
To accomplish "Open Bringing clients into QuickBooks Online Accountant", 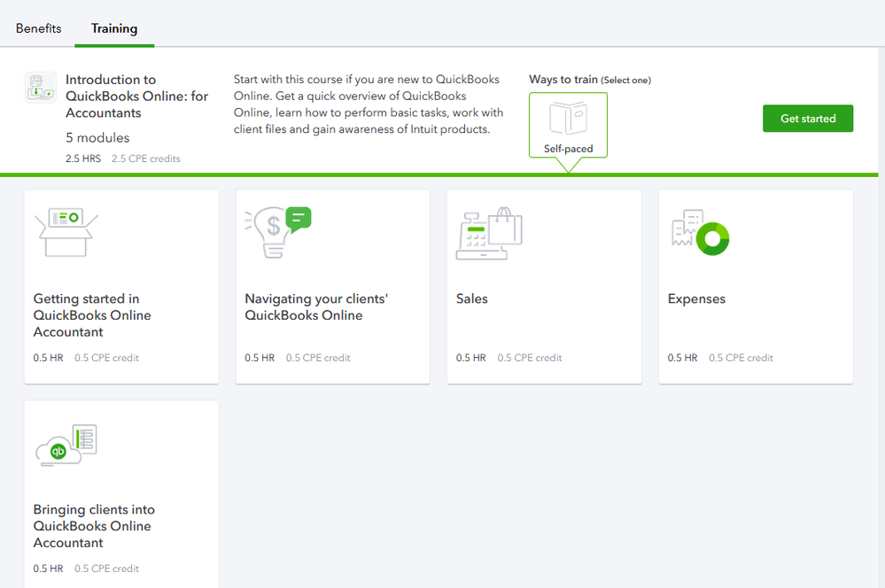I will pos(94,526).
